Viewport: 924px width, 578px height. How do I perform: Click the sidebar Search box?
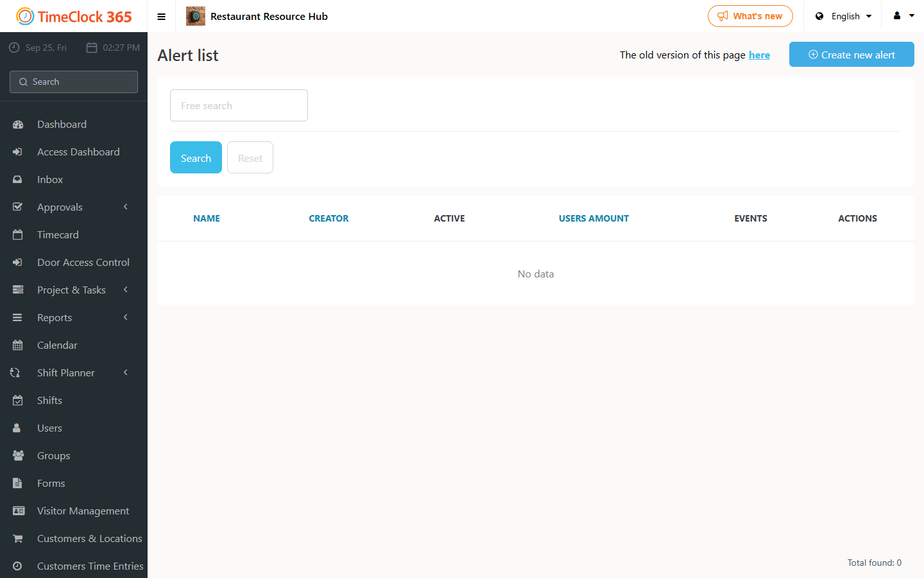tap(74, 82)
